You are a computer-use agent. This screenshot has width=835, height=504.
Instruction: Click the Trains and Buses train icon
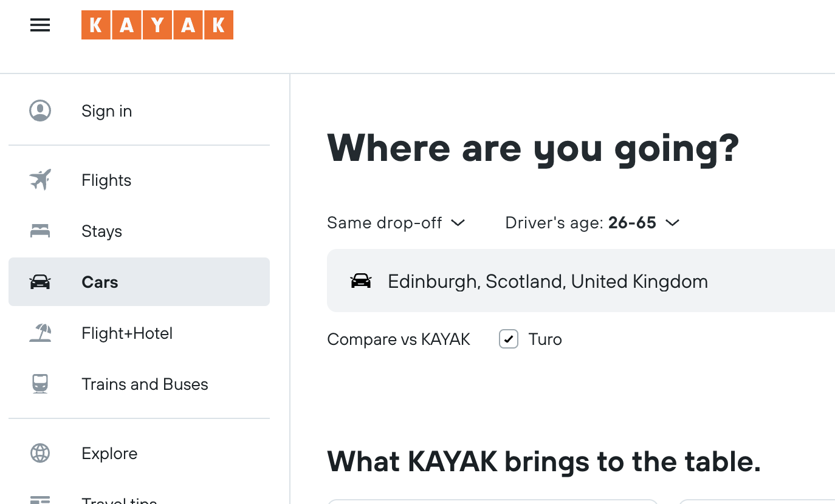[40, 384]
